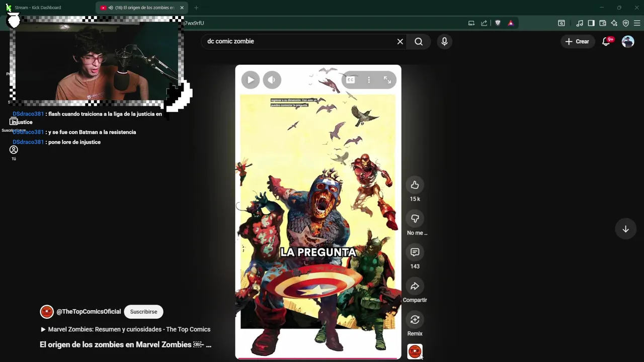
Task: Click the install-app icon in address bar
Action: pyautogui.click(x=471, y=23)
